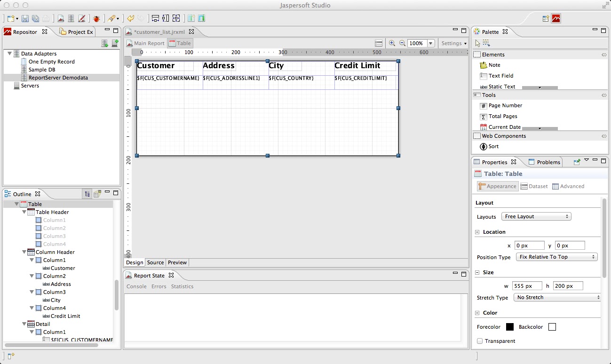Switch to Preview mode
Viewport: 611px width, 364px height.
pyautogui.click(x=177, y=262)
